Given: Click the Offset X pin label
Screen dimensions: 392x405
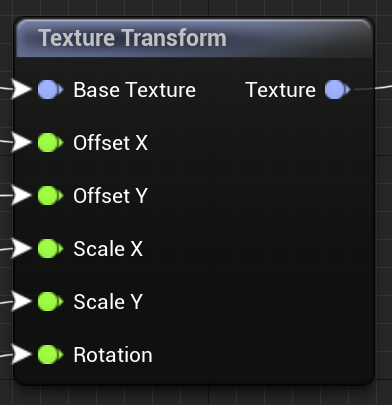Looking at the screenshot, I should (110, 143).
